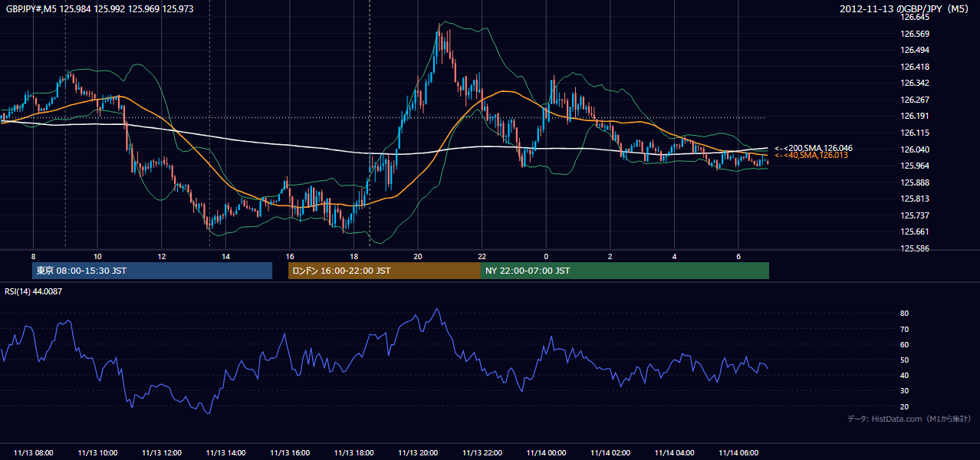Screen dimensions: 980x460
Task: Click hour label 16 on price chart time axis
Action: tap(290, 256)
